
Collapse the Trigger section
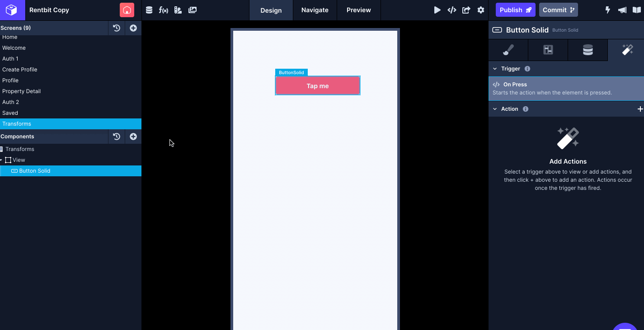tap(495, 69)
